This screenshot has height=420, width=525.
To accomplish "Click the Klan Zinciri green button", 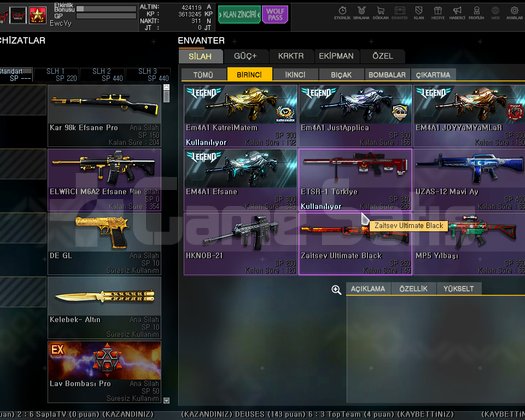I will point(239,14).
